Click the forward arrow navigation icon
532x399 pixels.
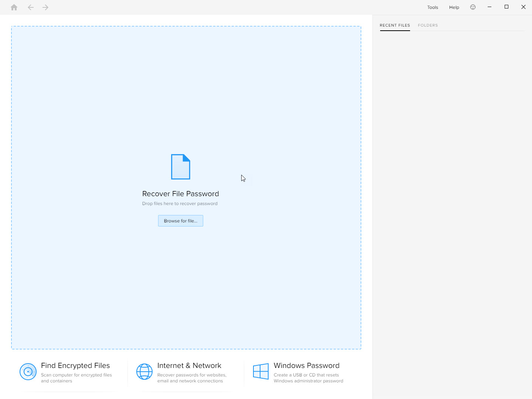45,7
